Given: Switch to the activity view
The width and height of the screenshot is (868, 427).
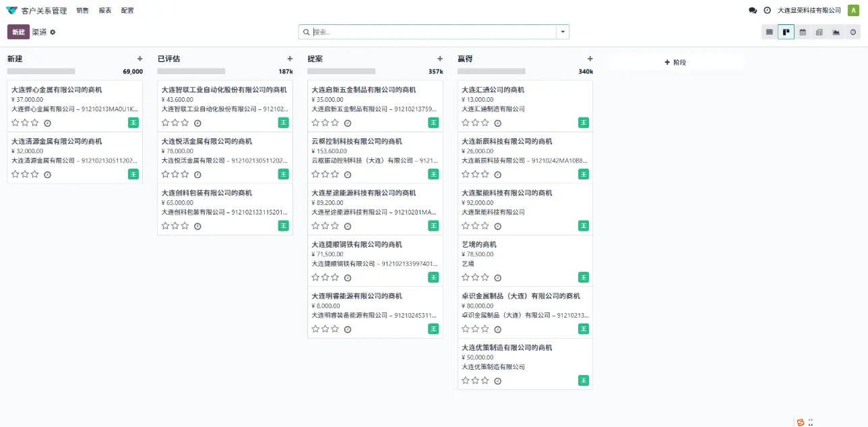Looking at the screenshot, I should [853, 32].
